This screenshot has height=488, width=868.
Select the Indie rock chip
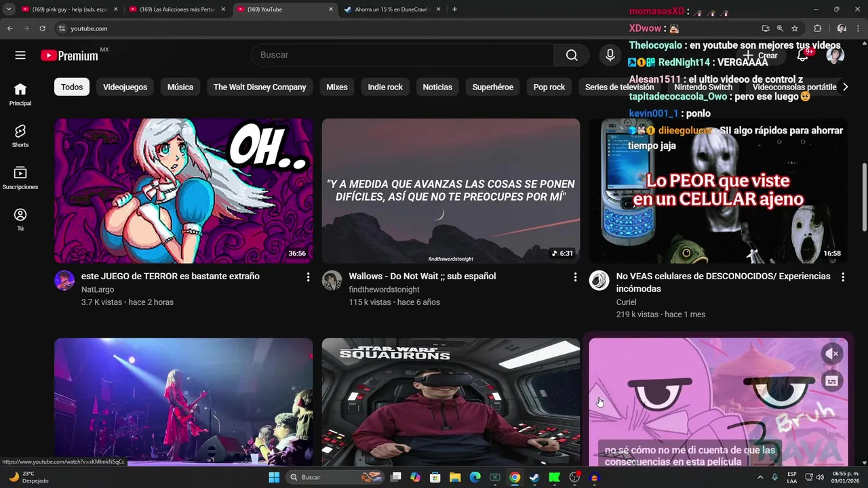click(385, 87)
